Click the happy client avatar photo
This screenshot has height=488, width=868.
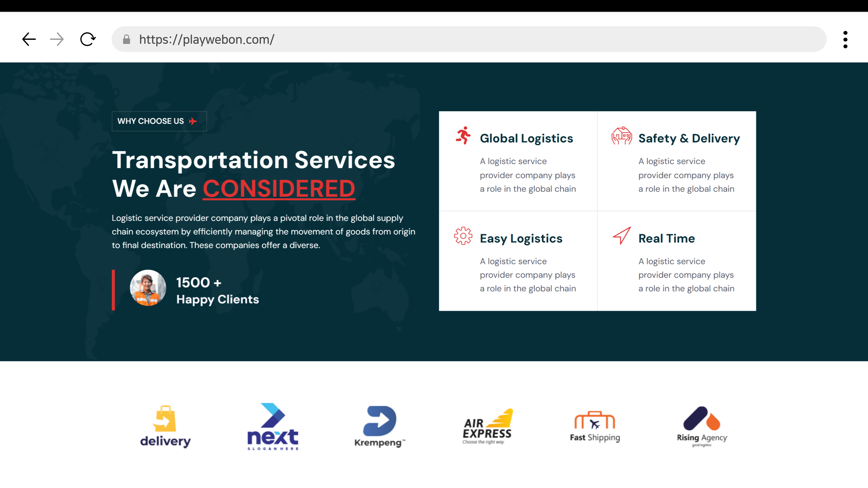click(x=148, y=288)
